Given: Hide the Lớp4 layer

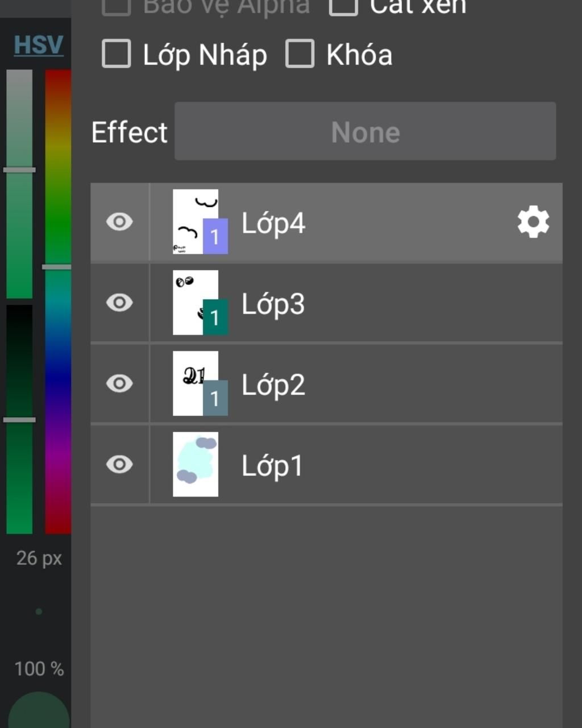Looking at the screenshot, I should click(119, 222).
